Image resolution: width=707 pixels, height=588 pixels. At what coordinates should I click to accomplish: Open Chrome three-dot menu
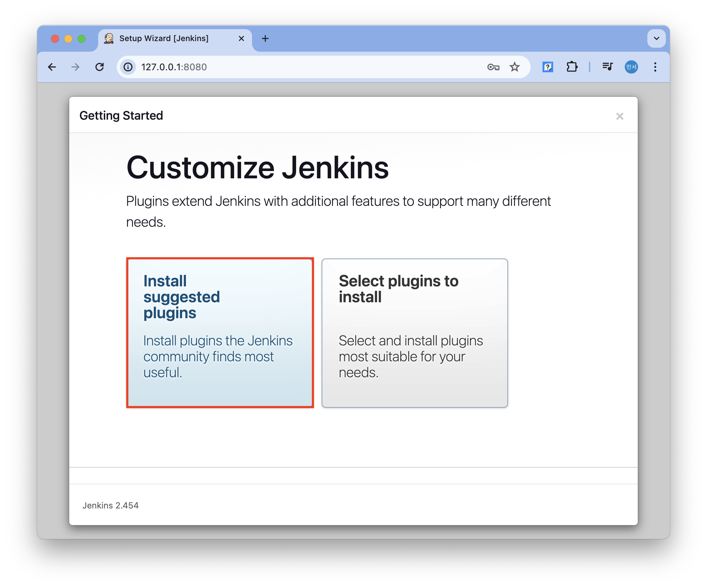coord(655,67)
